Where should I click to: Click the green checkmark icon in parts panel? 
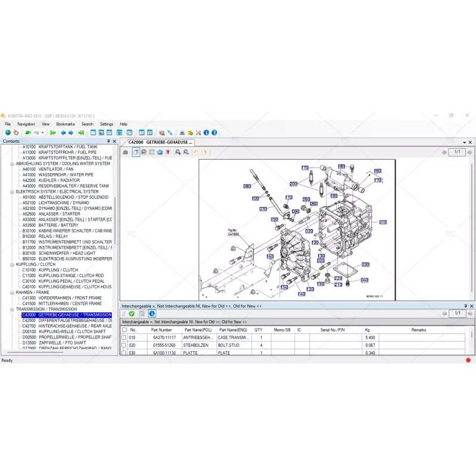click(x=132, y=314)
